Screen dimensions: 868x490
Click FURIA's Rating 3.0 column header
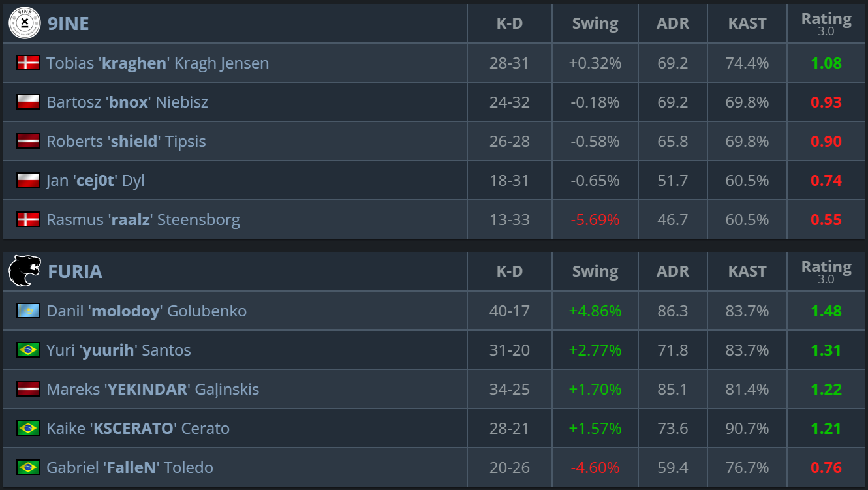coord(826,270)
